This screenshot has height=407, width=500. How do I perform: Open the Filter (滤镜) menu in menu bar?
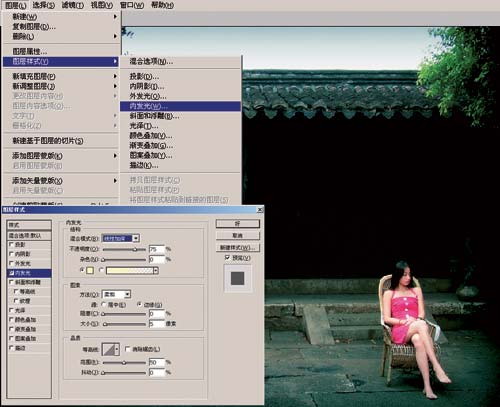tap(72, 5)
